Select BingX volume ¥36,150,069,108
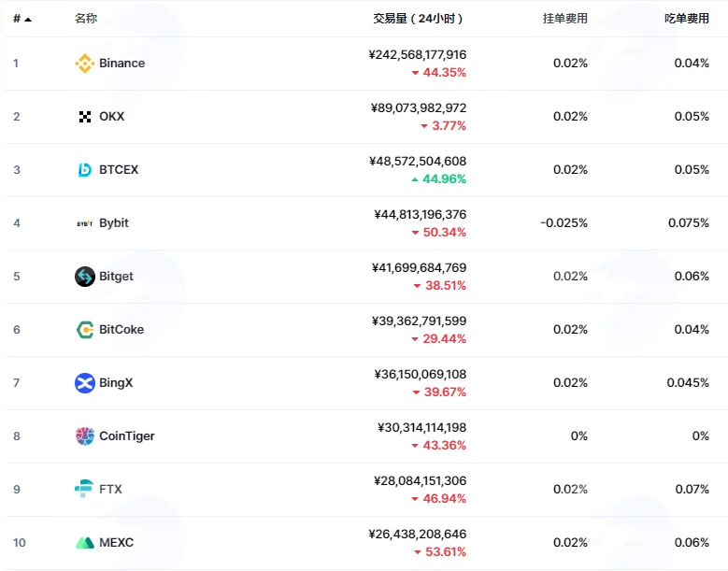 (x=421, y=375)
